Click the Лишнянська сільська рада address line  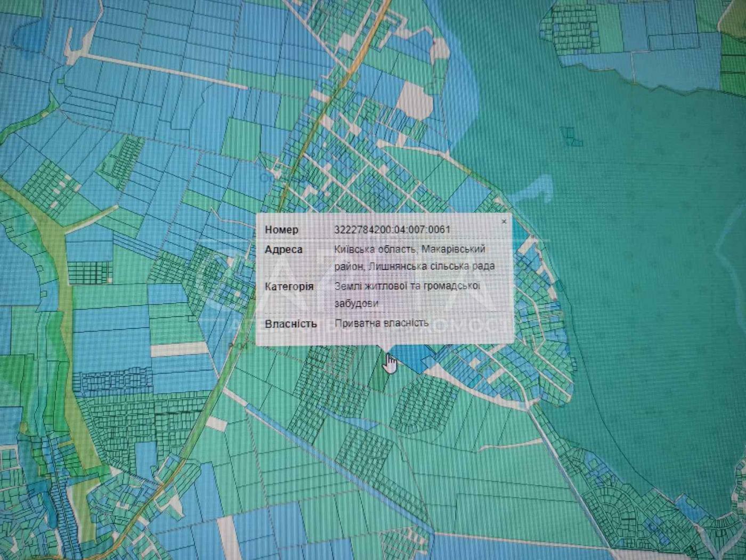(415, 266)
